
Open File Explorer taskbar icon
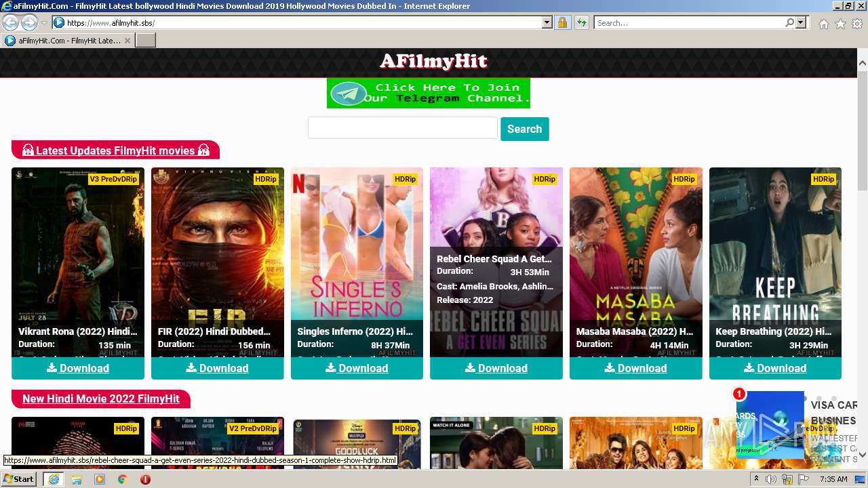[77, 479]
